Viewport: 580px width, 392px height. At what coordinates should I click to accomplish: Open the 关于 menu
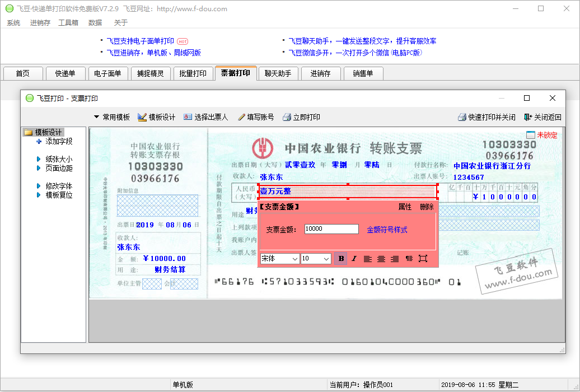pos(120,22)
